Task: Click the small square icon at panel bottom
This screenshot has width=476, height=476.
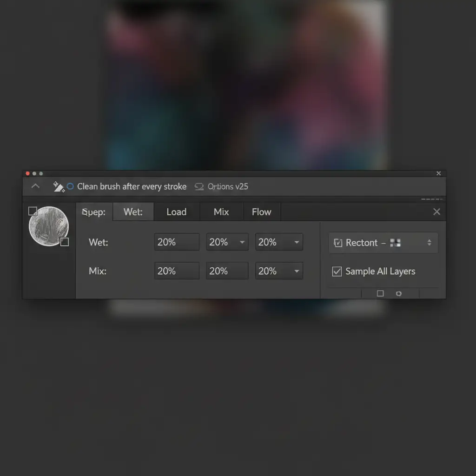Action: tap(380, 293)
